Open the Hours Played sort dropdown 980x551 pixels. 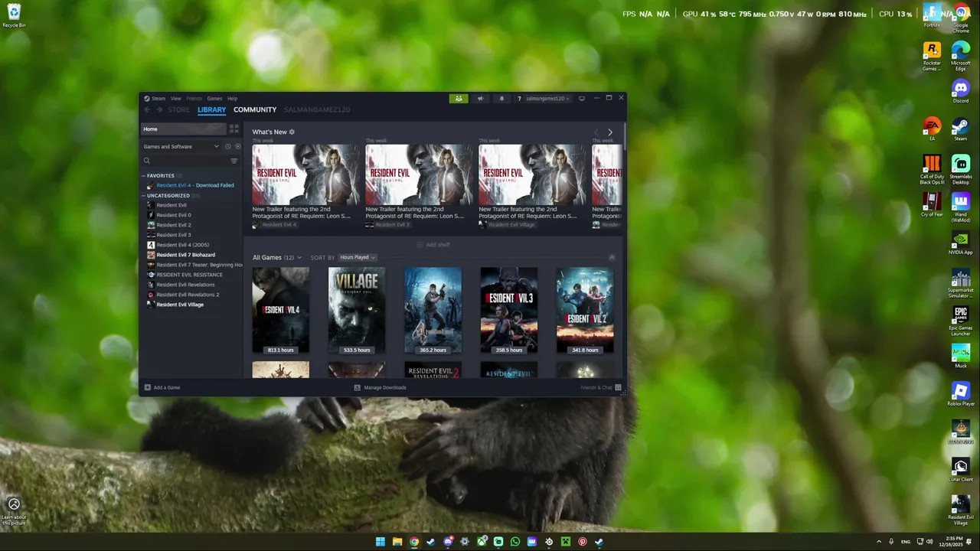pos(358,257)
